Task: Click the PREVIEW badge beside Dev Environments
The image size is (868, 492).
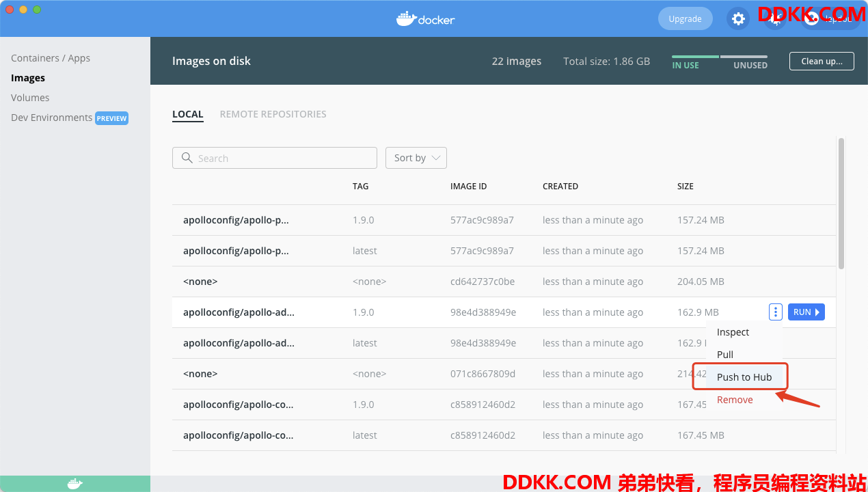Action: pos(111,118)
